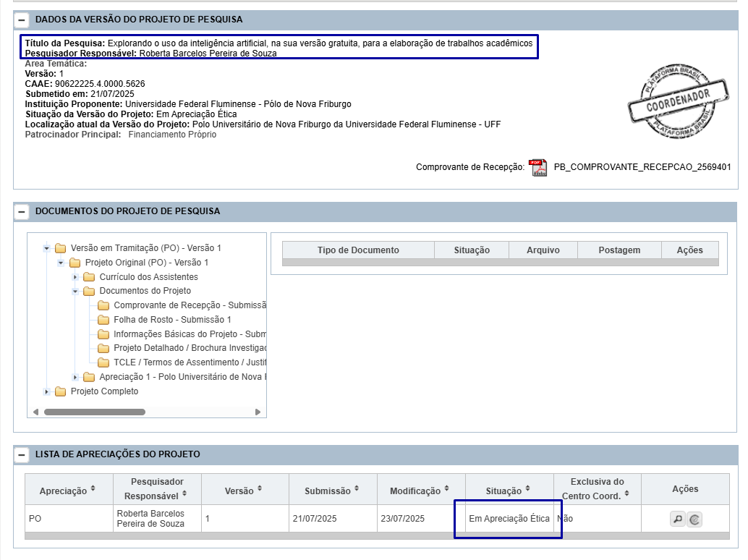Viewport: 748px width, 560px height.
Task: Collapse the Documentos do Projeto tree node
Action: pos(75,291)
